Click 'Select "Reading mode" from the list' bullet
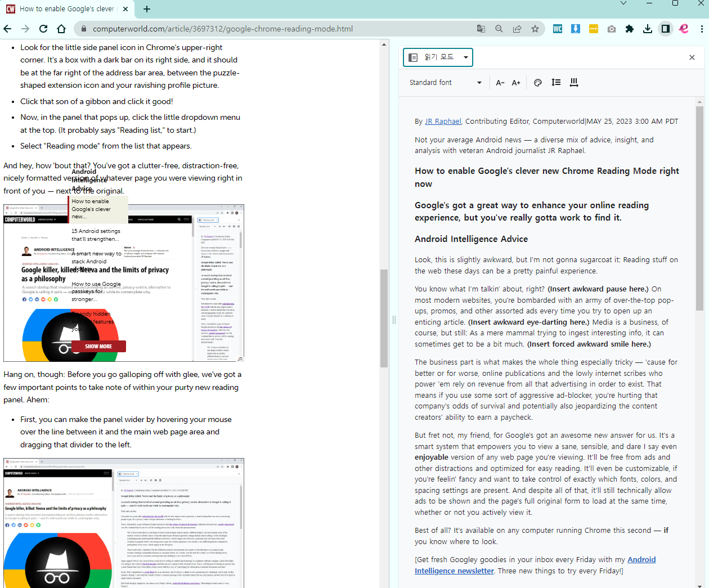The height and width of the screenshot is (588, 709). 106,146
